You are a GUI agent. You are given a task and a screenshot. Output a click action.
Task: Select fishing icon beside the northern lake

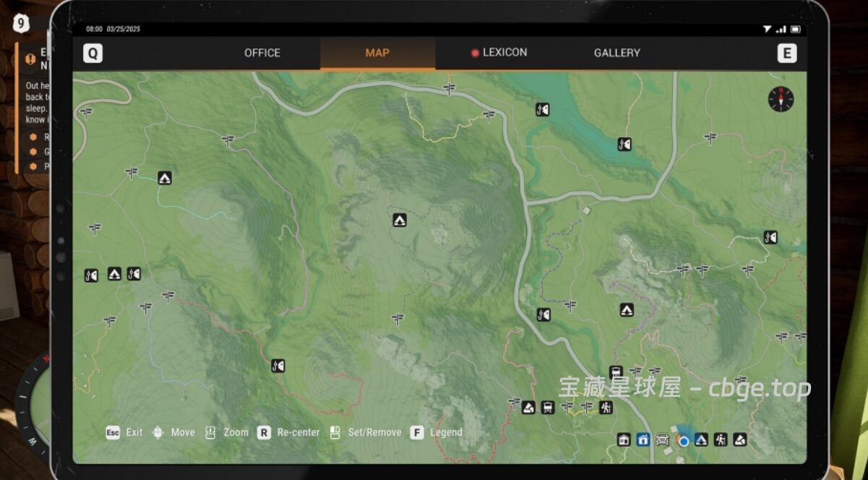542,110
